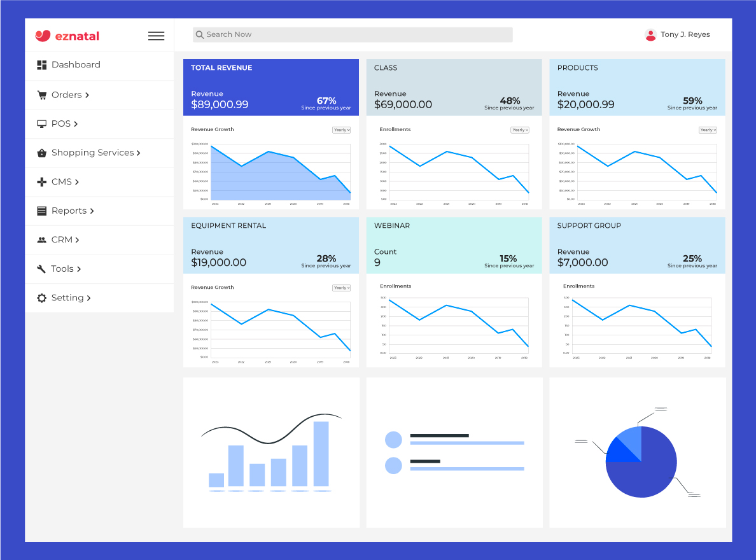
Task: Open Yearly dropdown in Class Enrollments chart
Action: (x=520, y=130)
